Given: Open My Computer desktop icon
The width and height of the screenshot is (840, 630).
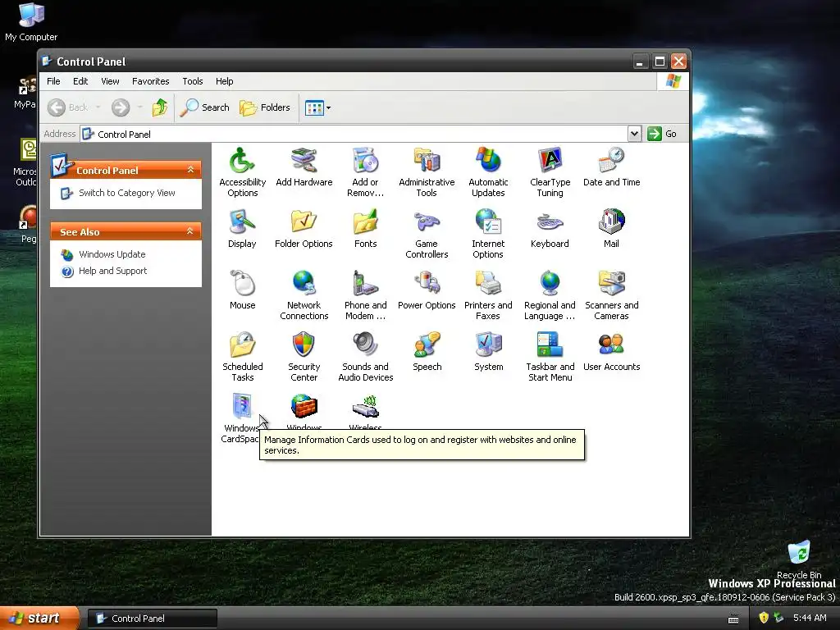Looking at the screenshot, I should tap(31, 22).
